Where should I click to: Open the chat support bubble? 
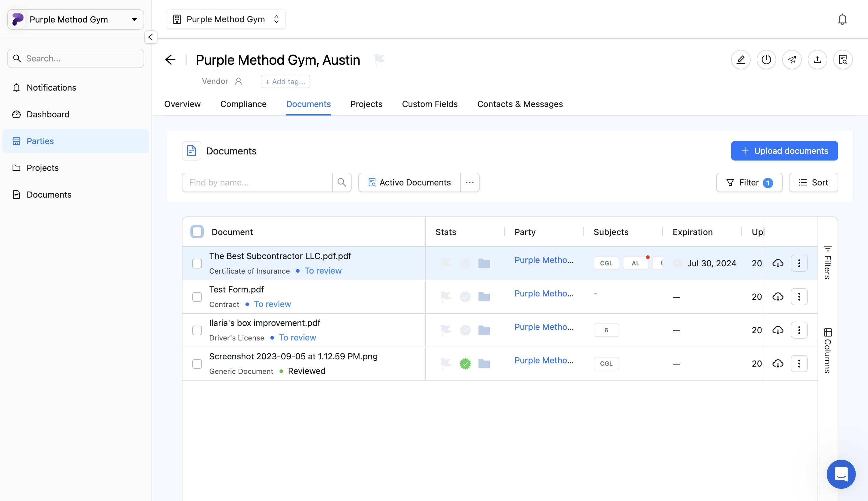pos(841,474)
